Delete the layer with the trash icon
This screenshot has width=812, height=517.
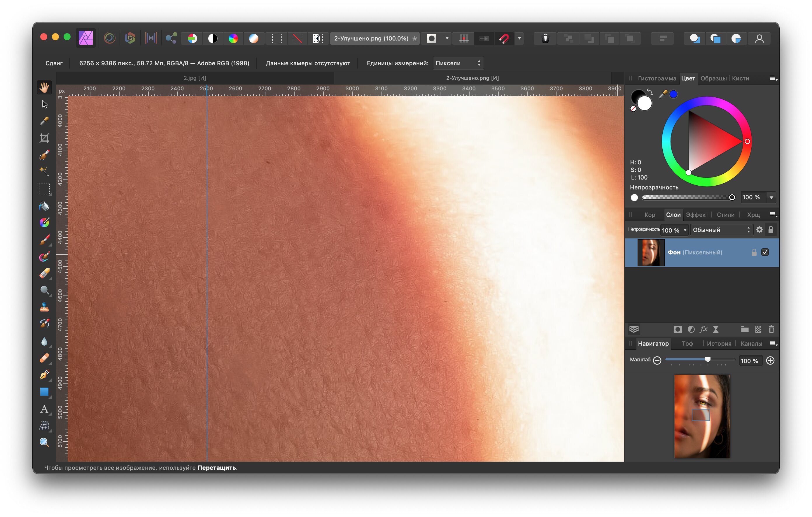tap(771, 329)
